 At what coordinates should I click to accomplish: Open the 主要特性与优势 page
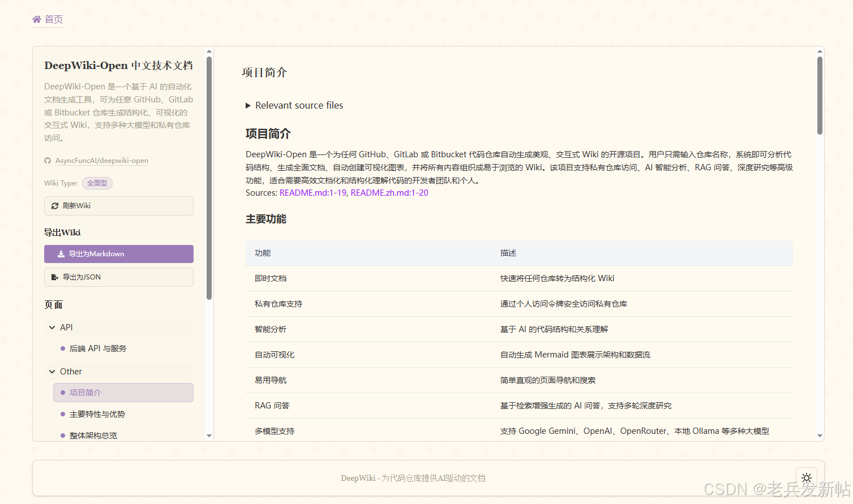pos(97,414)
